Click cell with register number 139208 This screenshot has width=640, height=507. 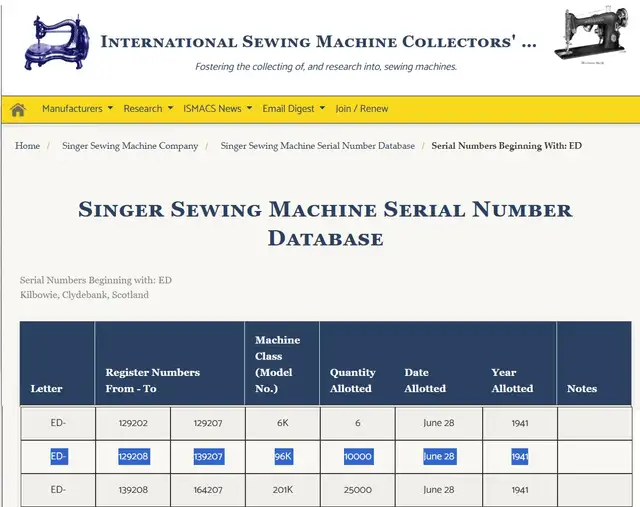tap(133, 490)
